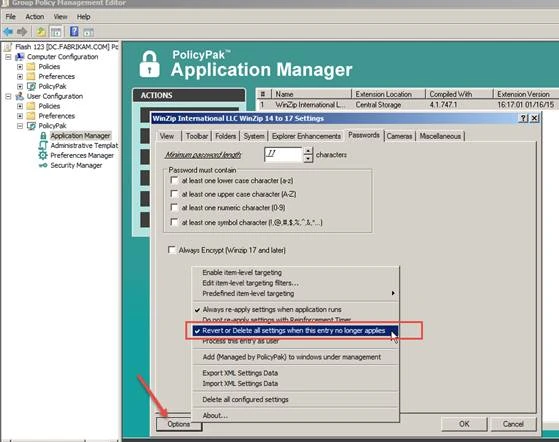Collapse the Computer Configuration tree node
The width and height of the screenshot is (559, 442).
coord(8,57)
